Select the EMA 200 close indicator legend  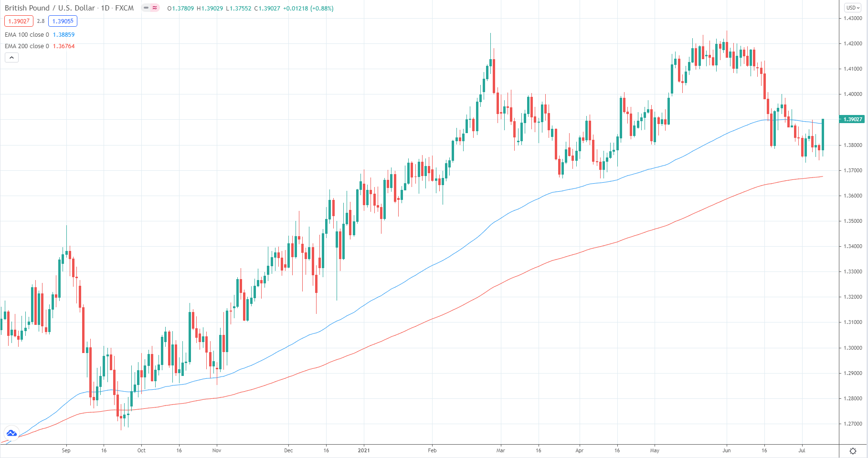27,46
